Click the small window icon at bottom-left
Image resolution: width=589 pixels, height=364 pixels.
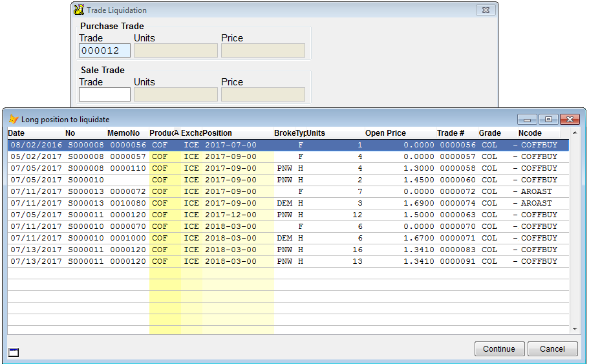click(x=14, y=352)
